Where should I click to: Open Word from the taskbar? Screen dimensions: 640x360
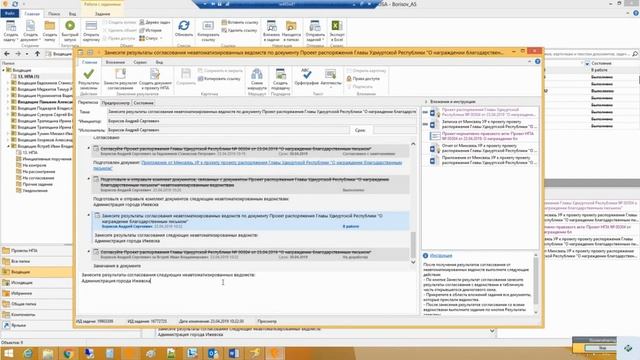tap(233, 353)
